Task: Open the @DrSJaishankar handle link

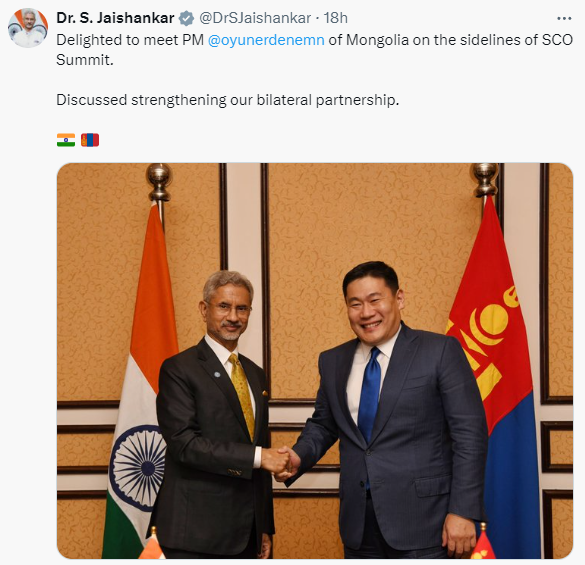Action: click(x=255, y=18)
